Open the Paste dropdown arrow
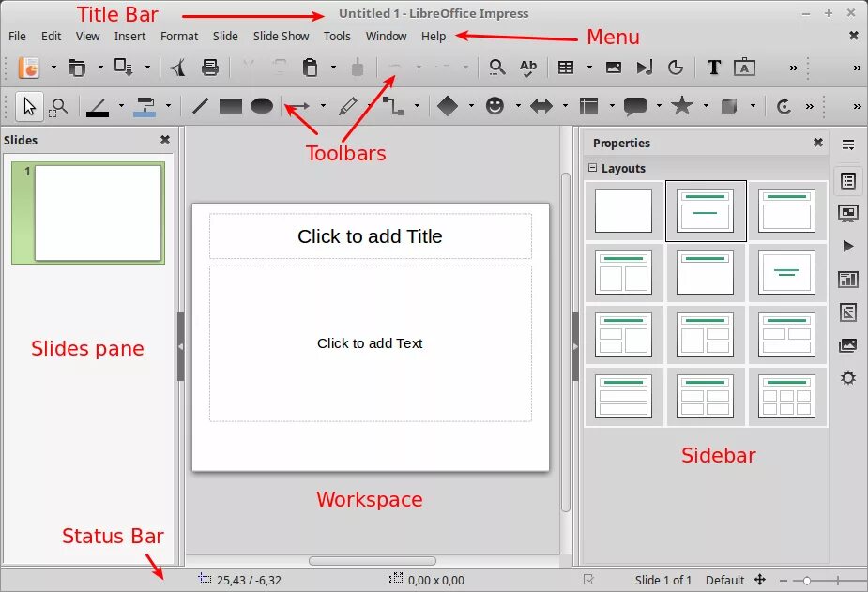This screenshot has width=868, height=592. coord(333,68)
